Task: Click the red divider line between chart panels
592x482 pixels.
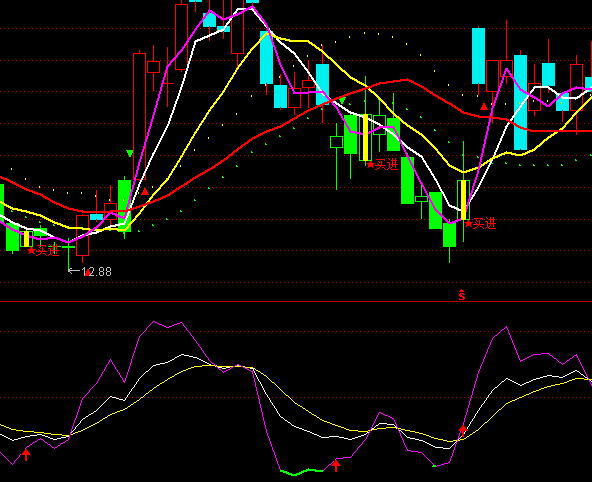Action: 296,302
